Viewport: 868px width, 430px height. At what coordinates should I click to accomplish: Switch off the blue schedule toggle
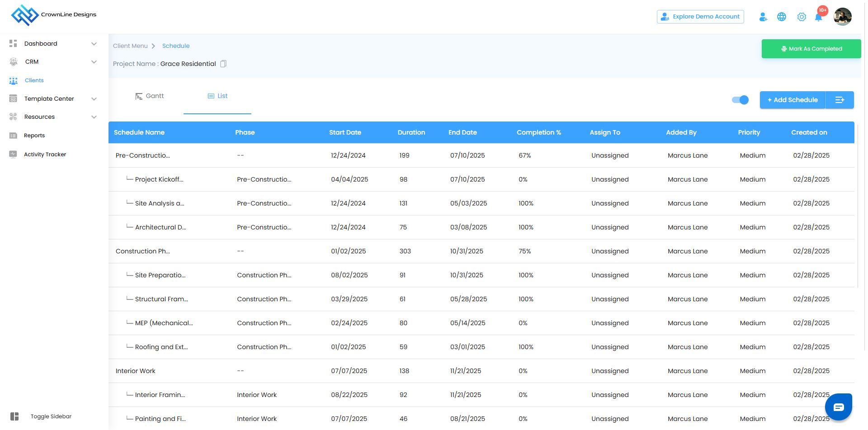click(x=740, y=100)
